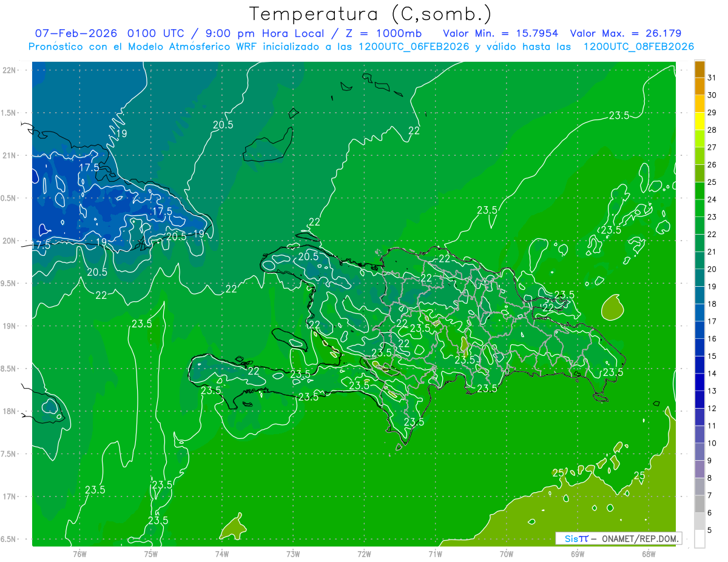Click the "71W" longitude label
Screen dimensions: 728x562
point(435,554)
